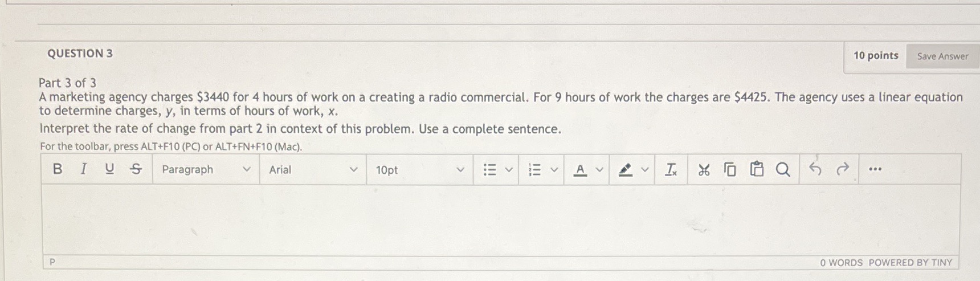Cut selected text with the scissors icon
Image resolution: width=980 pixels, height=281 pixels.
click(704, 169)
